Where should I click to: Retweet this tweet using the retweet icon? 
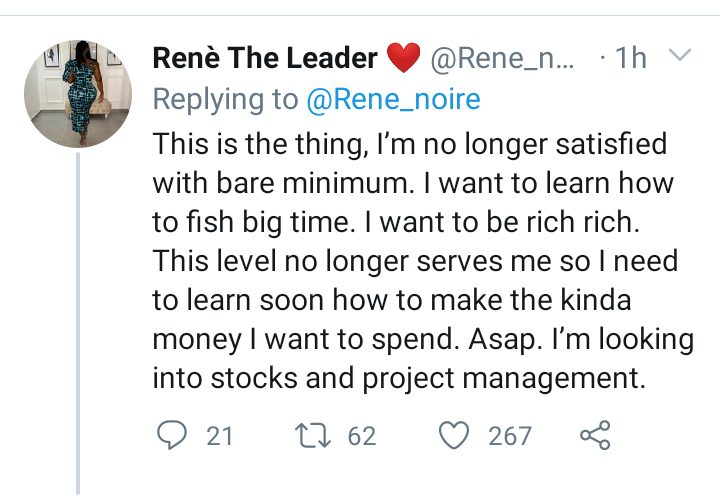[314, 436]
